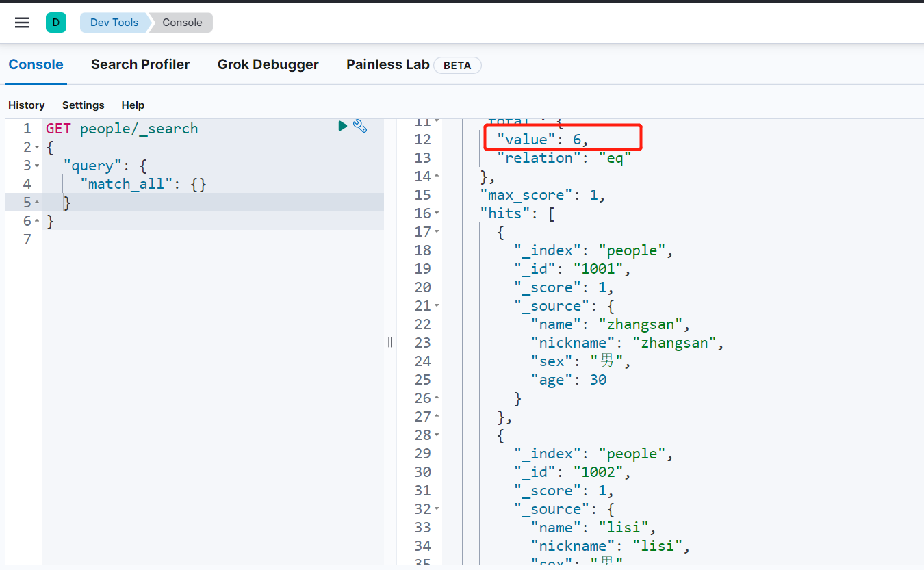Collapse the request body fold at line 2
Image resolution: width=924 pixels, height=570 pixels.
[x=36, y=148]
